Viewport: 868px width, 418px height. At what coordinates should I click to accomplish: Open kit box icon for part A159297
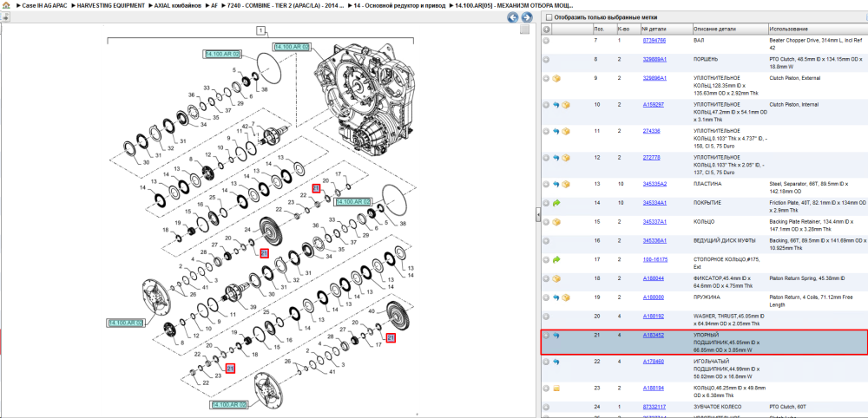tap(566, 104)
